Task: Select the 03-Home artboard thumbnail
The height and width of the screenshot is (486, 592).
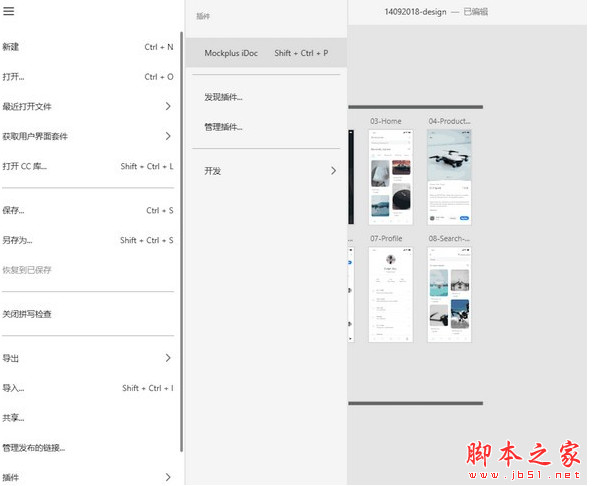Action: tap(391, 177)
